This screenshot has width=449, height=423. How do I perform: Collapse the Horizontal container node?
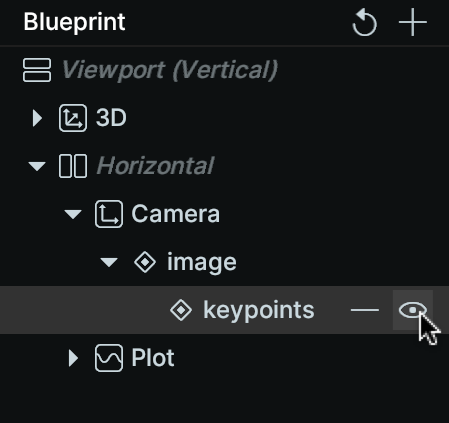tap(37, 166)
